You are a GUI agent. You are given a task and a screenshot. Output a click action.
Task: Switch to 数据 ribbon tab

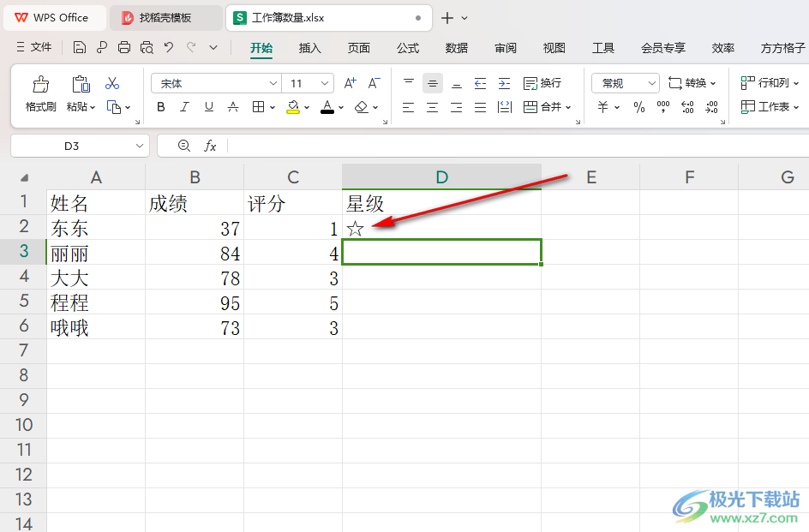(x=457, y=48)
